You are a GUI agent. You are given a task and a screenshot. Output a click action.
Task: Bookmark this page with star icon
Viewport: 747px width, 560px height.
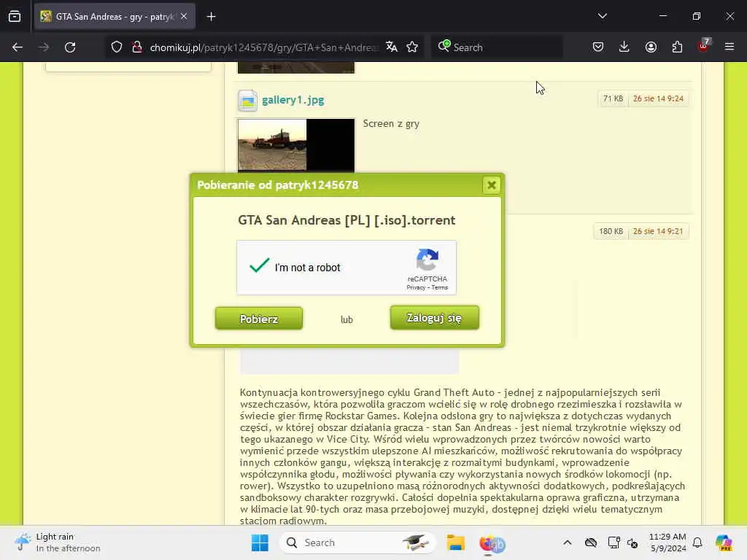(x=413, y=47)
